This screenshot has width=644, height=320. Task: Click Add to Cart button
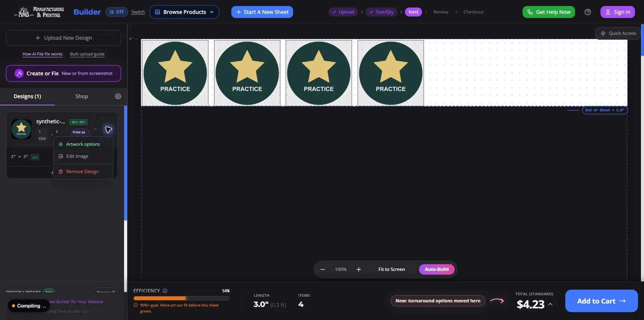tap(601, 301)
